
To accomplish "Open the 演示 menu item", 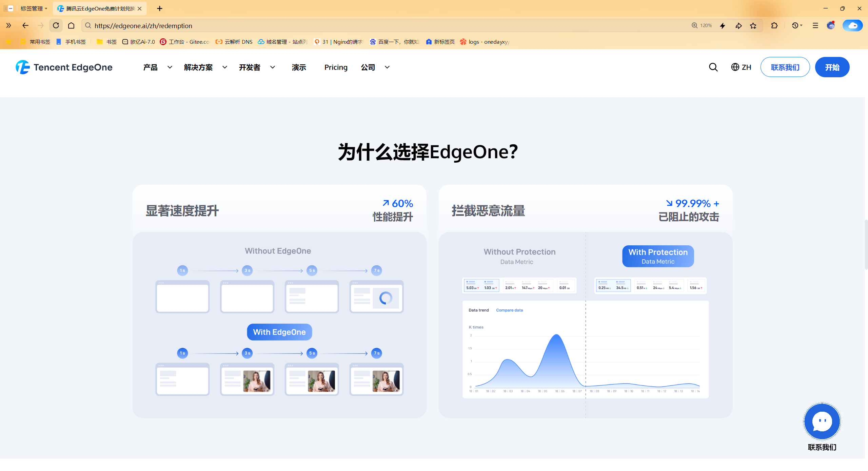I will [x=299, y=67].
